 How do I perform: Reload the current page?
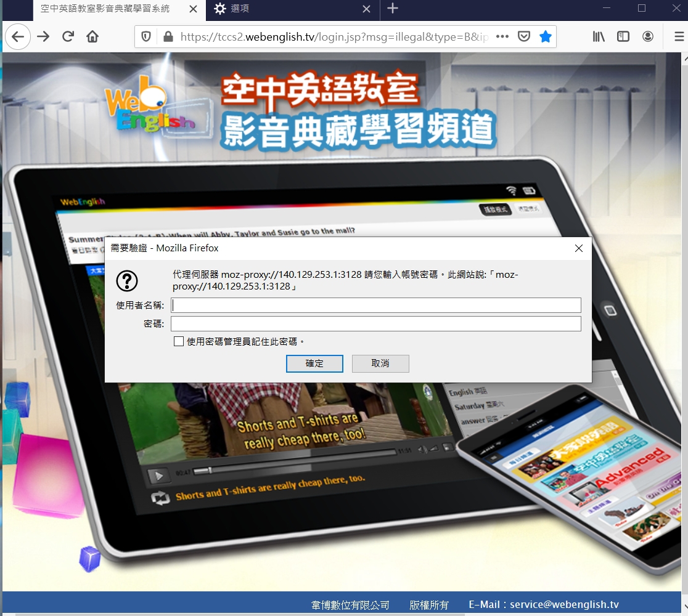[68, 36]
